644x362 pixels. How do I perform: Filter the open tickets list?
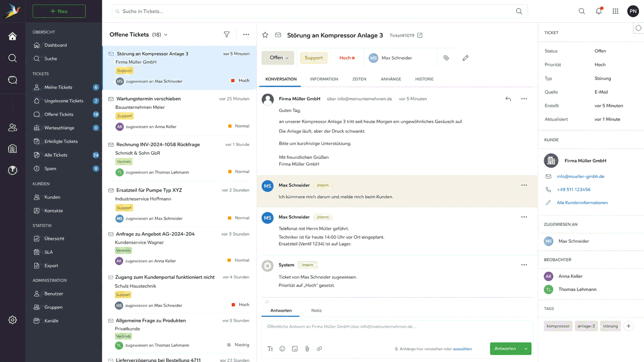226,35
